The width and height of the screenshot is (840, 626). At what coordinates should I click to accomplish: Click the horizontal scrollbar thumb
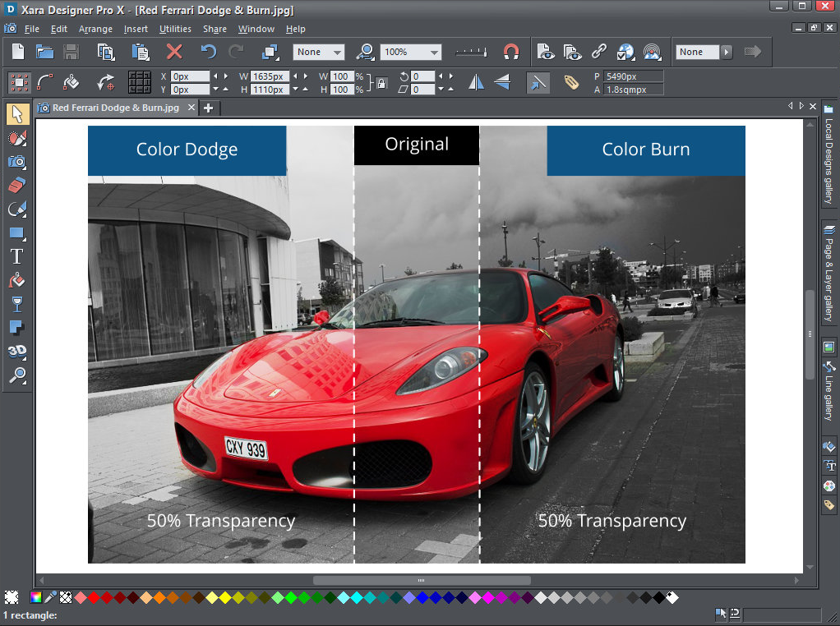422,581
